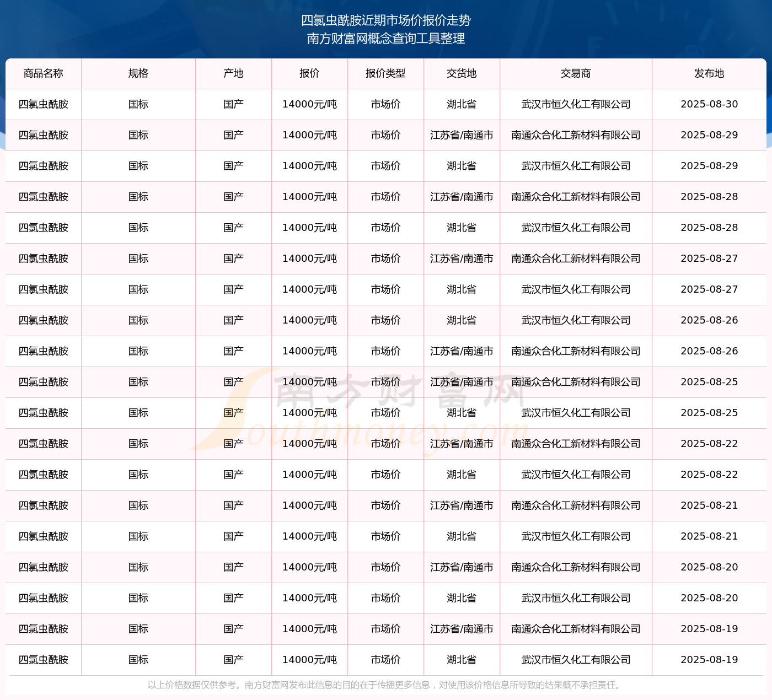The image size is (772, 700).
Task: Click 14000元/吨 price in first data row
Action: coord(309,104)
